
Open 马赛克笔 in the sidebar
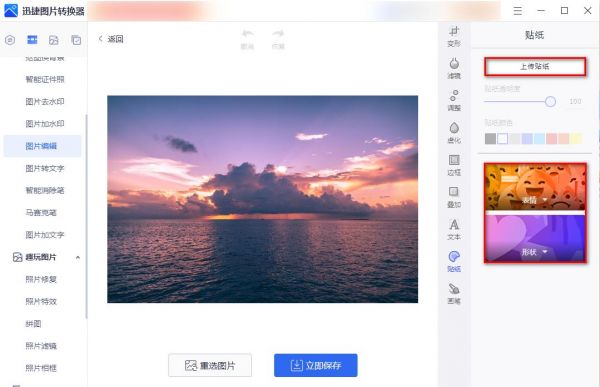point(41,212)
